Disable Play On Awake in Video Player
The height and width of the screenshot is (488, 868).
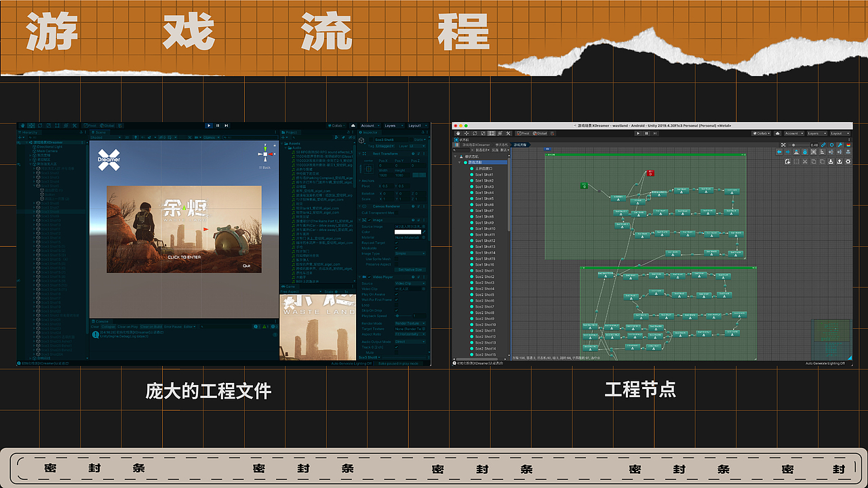point(397,294)
